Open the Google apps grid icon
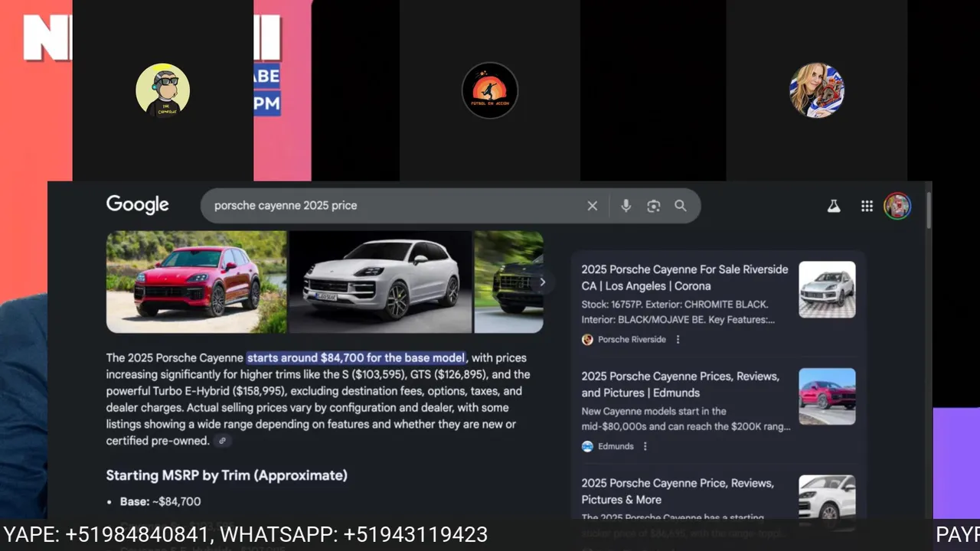 (867, 206)
